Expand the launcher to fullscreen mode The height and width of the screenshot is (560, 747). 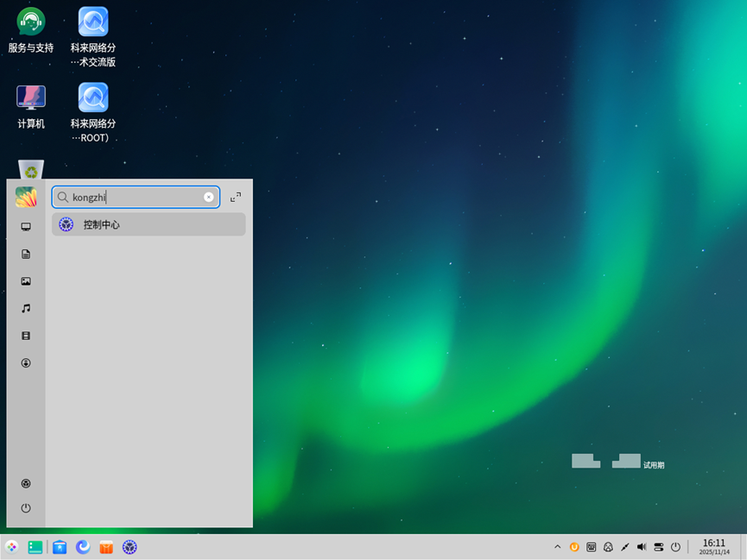(x=236, y=198)
